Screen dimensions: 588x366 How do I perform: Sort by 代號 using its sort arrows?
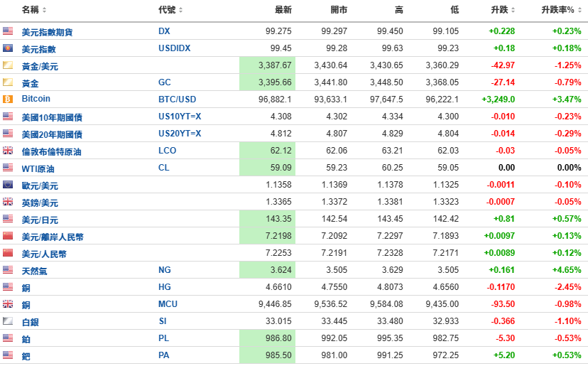pyautogui.click(x=181, y=10)
